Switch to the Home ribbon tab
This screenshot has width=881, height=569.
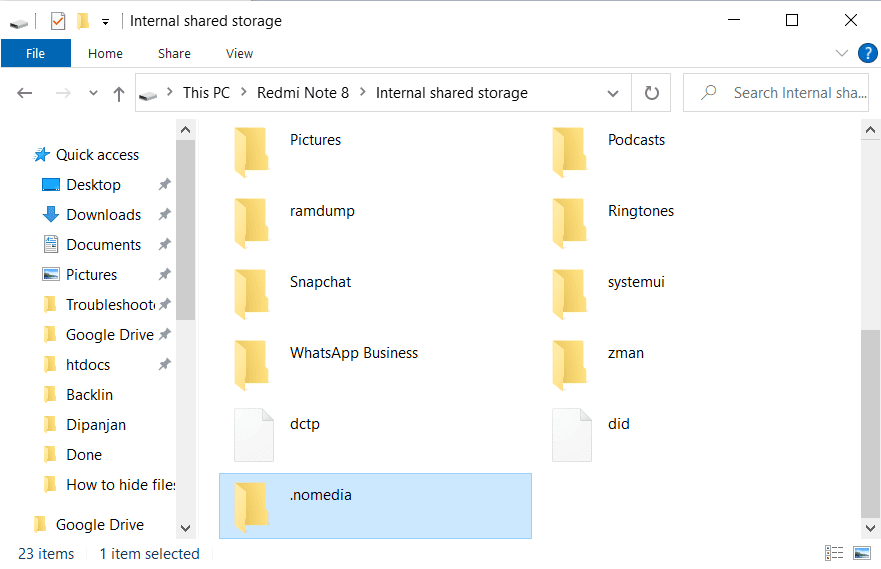pyautogui.click(x=105, y=53)
